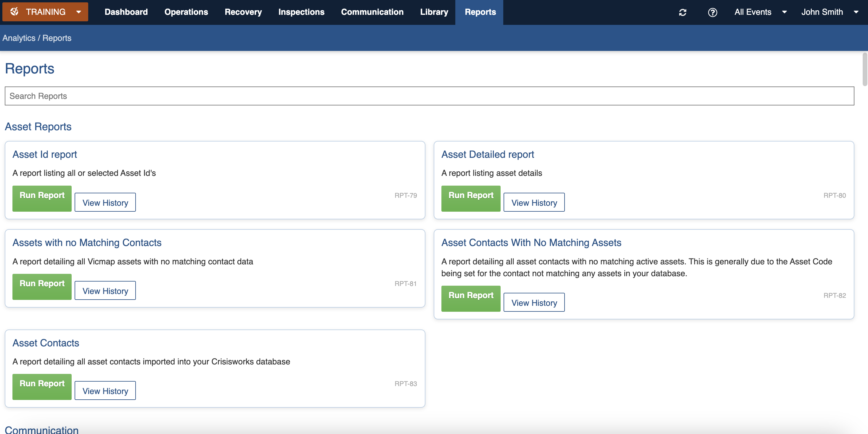Click the Search Reports input field
Image resolution: width=868 pixels, height=434 pixels.
coord(429,96)
